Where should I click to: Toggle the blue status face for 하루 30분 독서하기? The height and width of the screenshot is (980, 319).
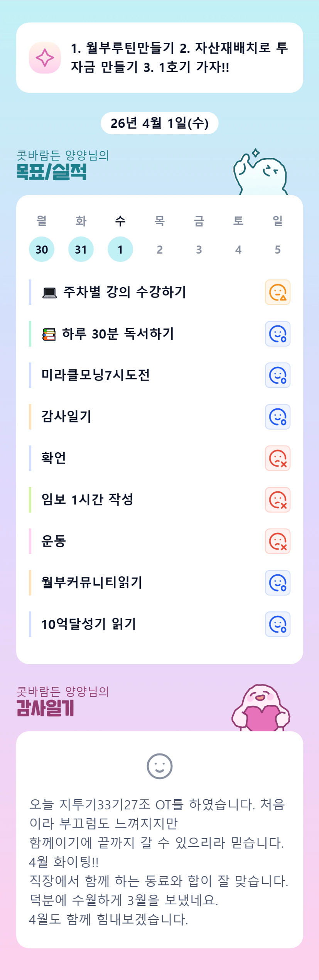[x=277, y=334]
